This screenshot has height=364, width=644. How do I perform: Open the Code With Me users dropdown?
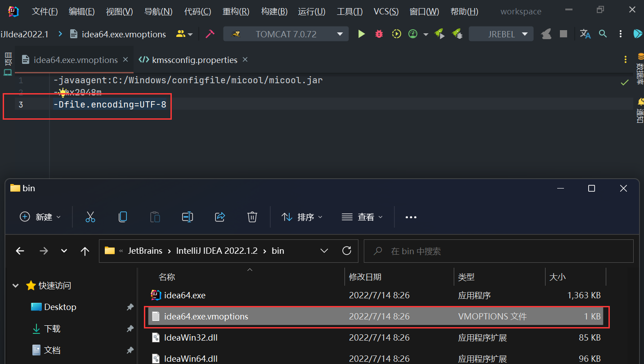[185, 34]
